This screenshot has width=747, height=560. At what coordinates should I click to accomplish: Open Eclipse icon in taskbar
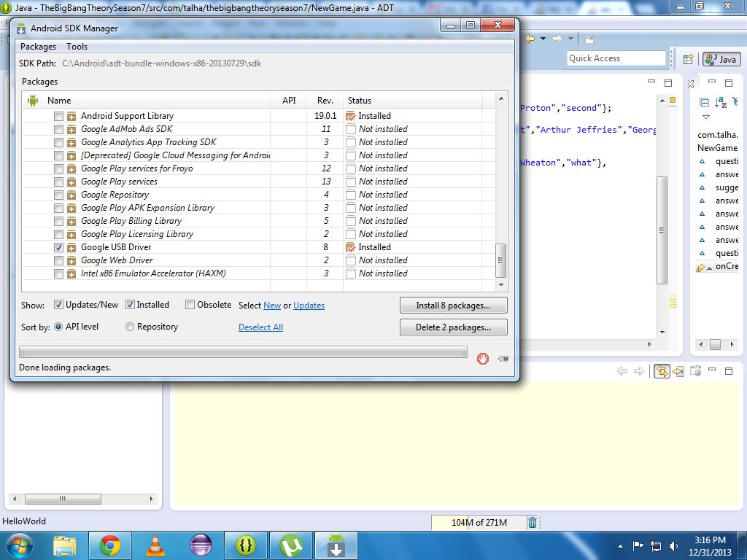point(201,545)
